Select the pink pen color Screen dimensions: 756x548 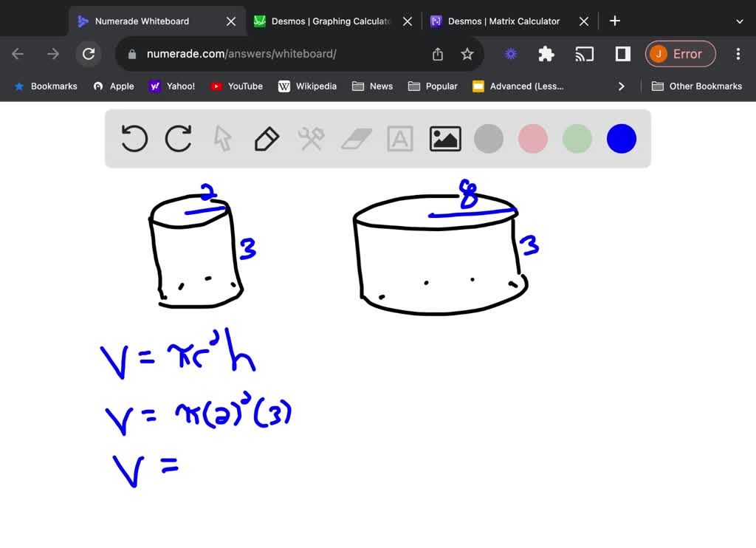(x=532, y=138)
